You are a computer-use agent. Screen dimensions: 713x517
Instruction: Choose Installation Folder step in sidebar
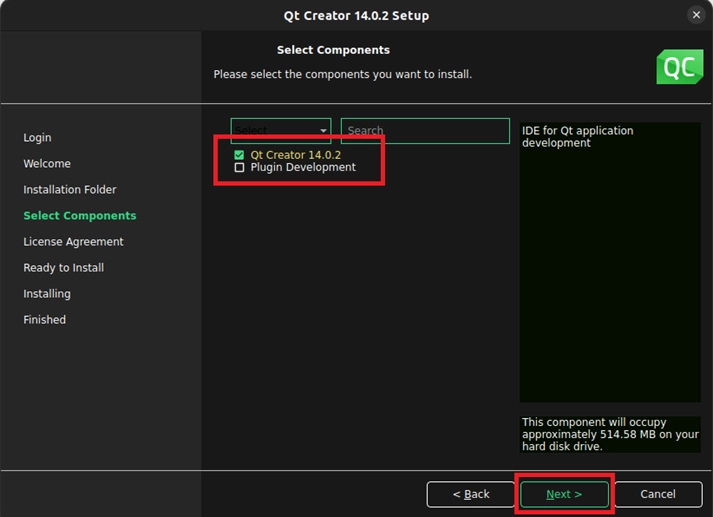pyautogui.click(x=70, y=190)
